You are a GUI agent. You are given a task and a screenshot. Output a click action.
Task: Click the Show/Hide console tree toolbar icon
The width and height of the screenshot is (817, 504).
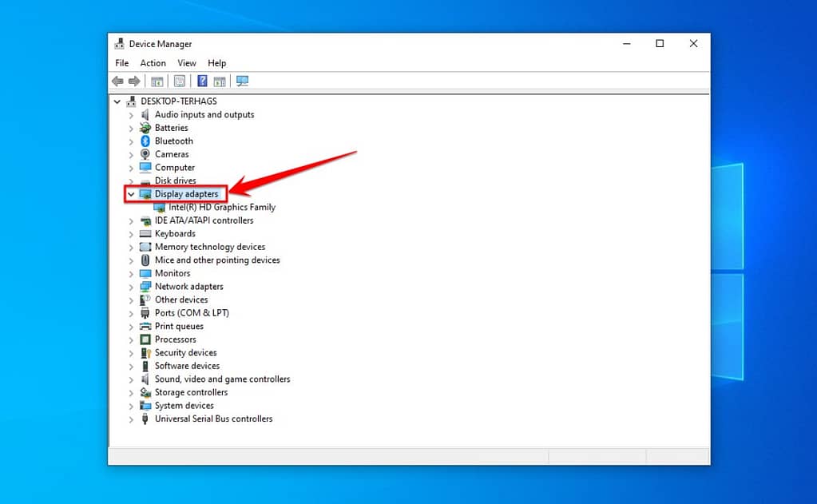(x=157, y=81)
